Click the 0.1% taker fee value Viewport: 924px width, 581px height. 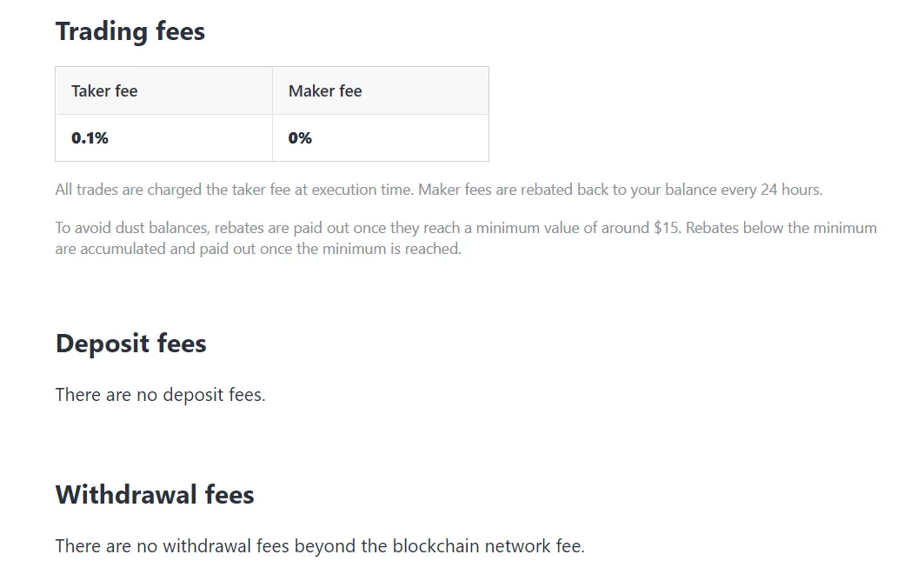pos(90,138)
